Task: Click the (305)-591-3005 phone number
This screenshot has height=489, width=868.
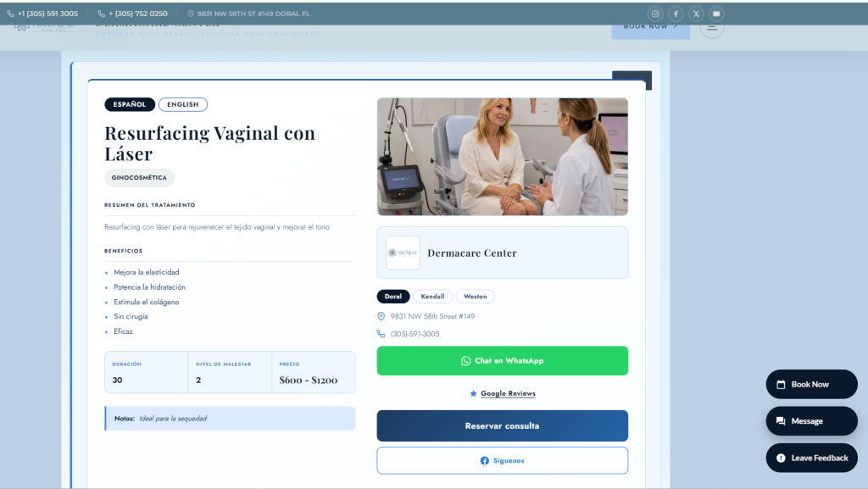Action: pyautogui.click(x=415, y=334)
